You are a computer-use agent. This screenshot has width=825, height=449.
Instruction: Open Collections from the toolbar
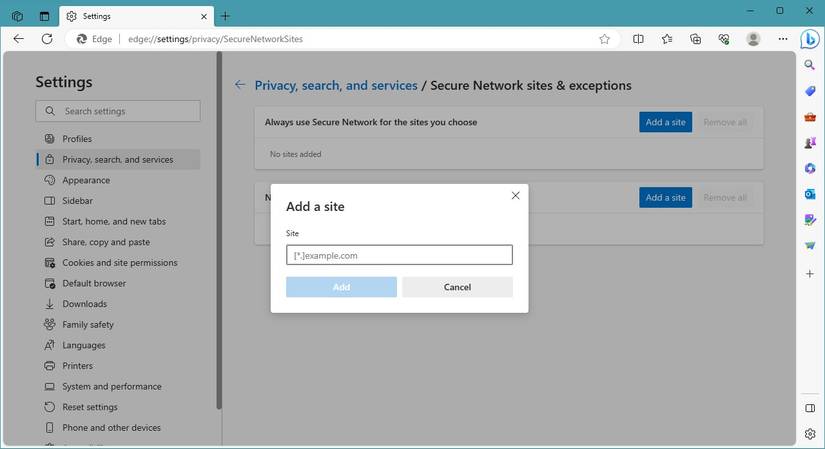click(695, 39)
